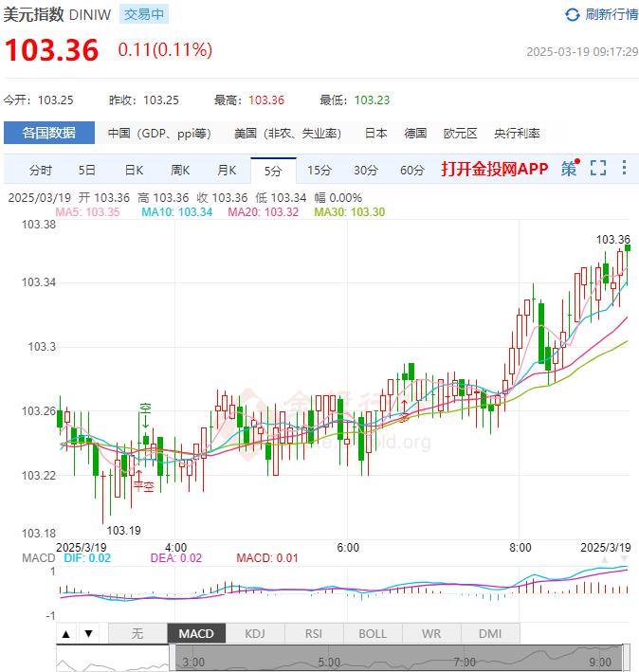Click the down triangle indicator arrow
This screenshot has height=672, width=639.
pyautogui.click(x=88, y=633)
